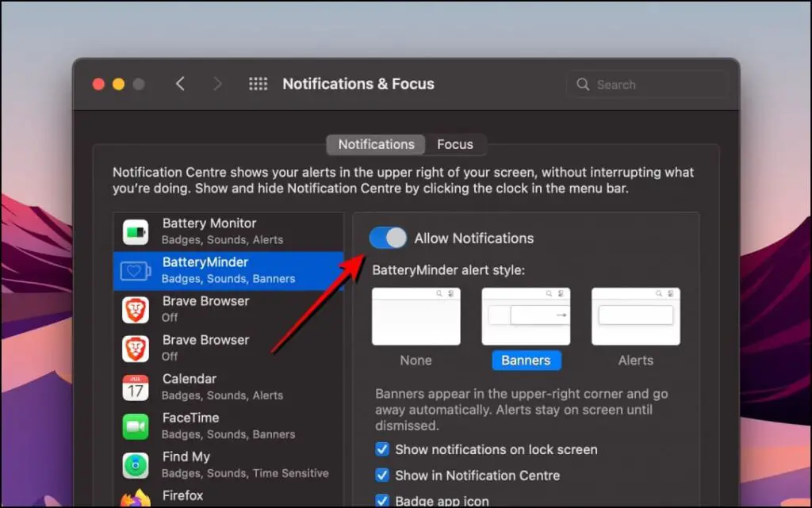The image size is (812, 508).
Task: Click the 'Allow Notifications' label text
Action: coord(474,238)
